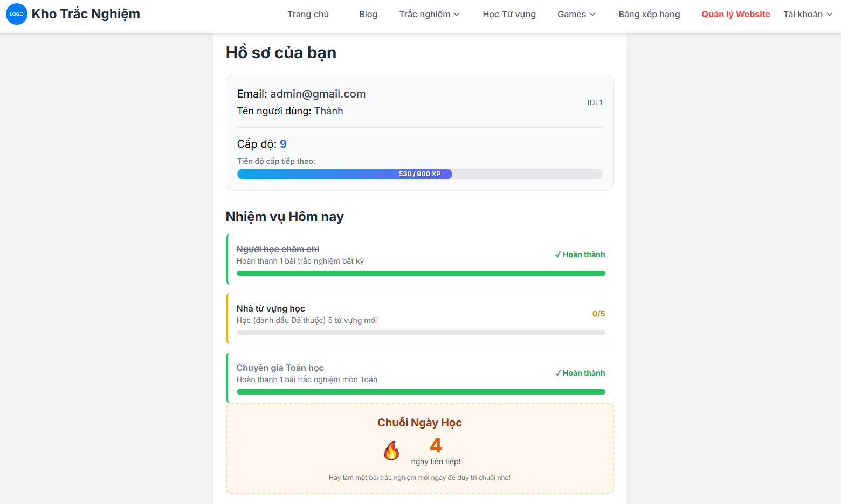Select the Nhà từ vựng học task

click(271, 309)
